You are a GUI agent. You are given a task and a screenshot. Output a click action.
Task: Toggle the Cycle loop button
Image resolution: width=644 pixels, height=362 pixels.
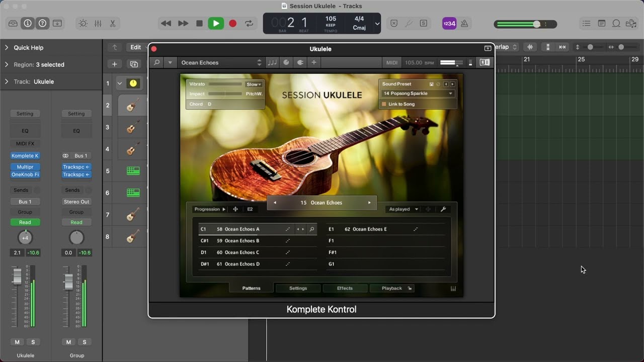249,23
